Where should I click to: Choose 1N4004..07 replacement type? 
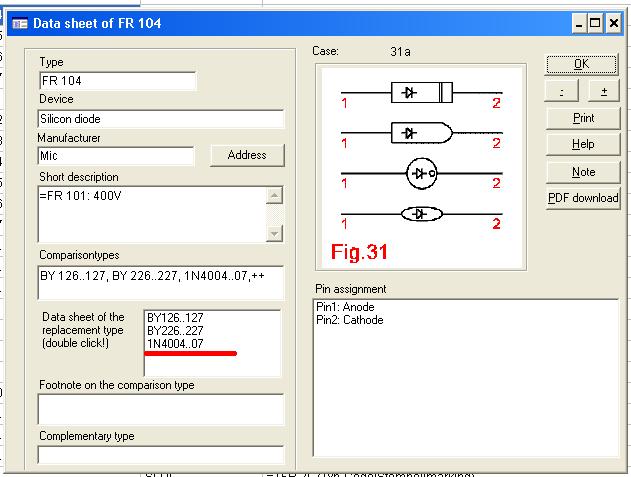pyautogui.click(x=176, y=343)
